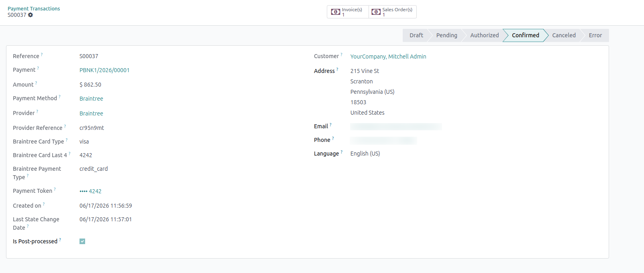Click the language value English (US)

tap(365, 154)
